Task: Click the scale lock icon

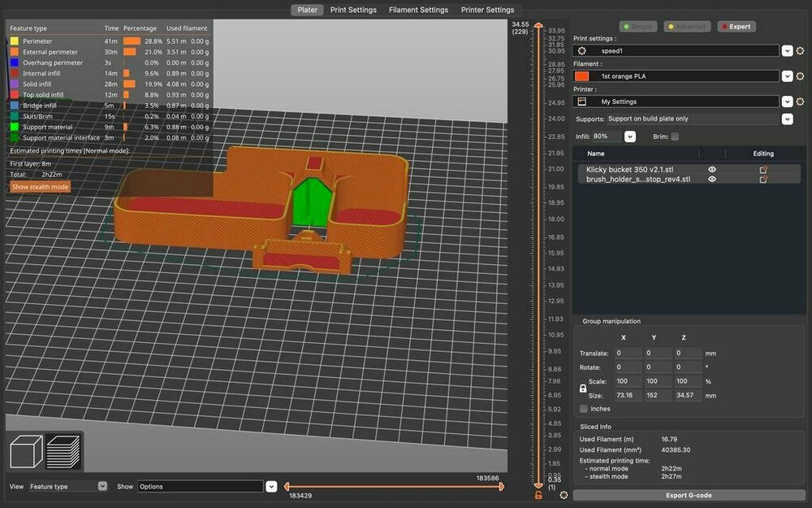Action: (583, 389)
